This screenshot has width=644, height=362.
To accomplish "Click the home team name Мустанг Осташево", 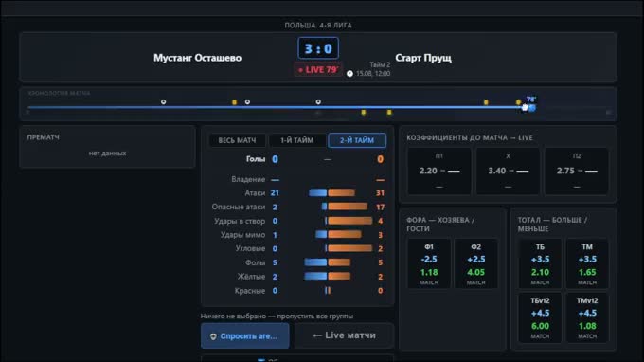I will click(x=198, y=58).
